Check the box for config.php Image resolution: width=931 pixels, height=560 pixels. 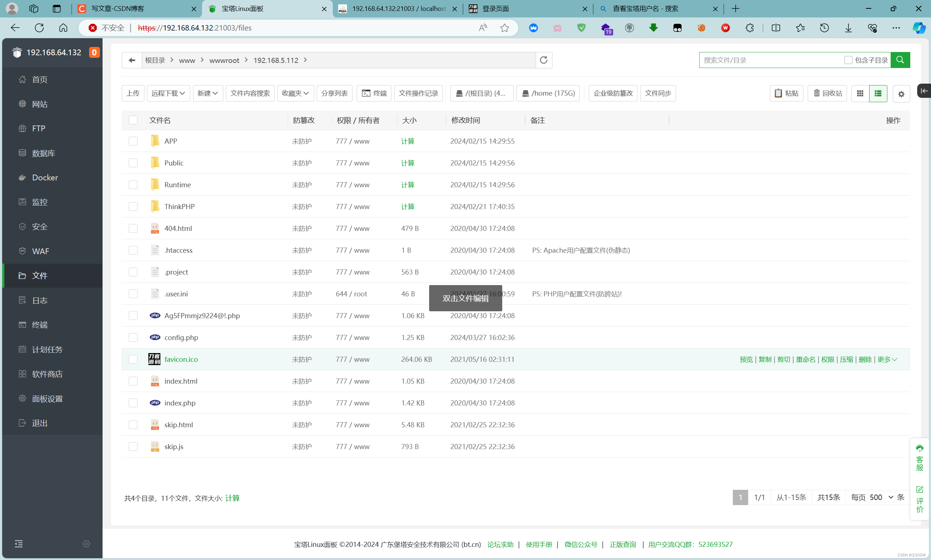[x=133, y=337]
